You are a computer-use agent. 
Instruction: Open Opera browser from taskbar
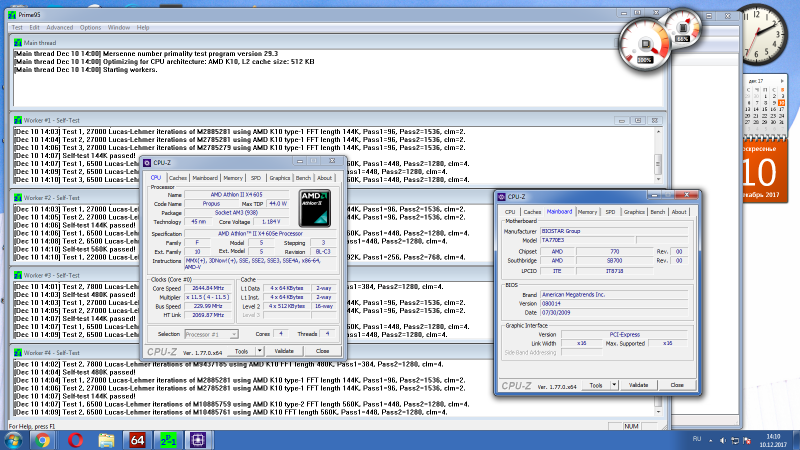click(75, 440)
